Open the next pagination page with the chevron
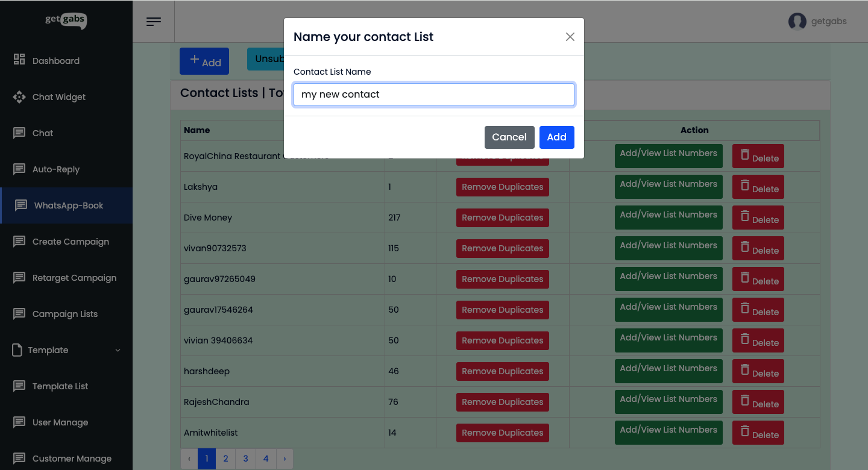 coord(285,459)
